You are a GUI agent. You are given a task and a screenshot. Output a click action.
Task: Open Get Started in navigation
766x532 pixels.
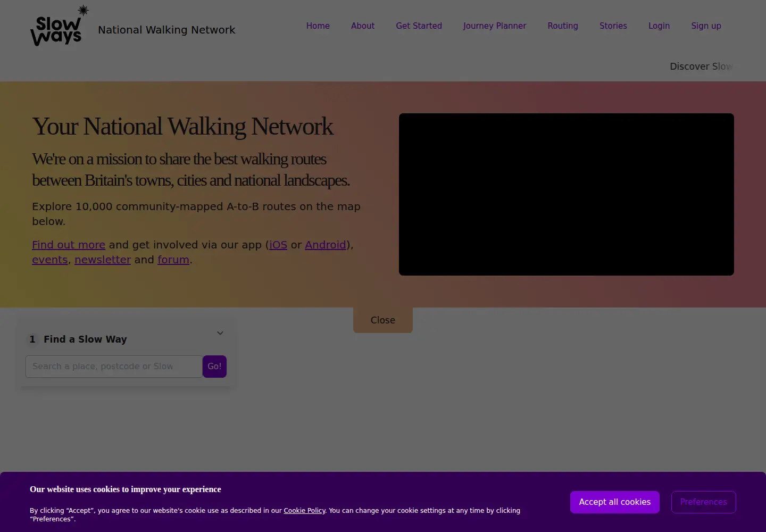coord(419,26)
